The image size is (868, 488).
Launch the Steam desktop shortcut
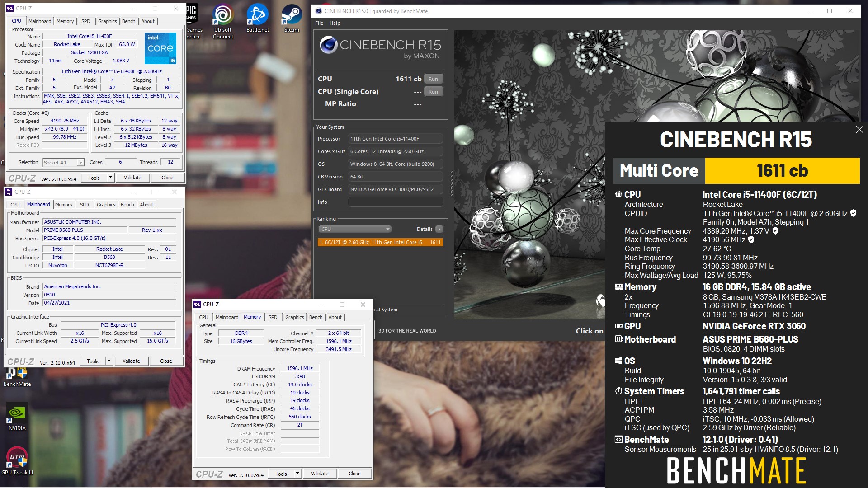[292, 18]
